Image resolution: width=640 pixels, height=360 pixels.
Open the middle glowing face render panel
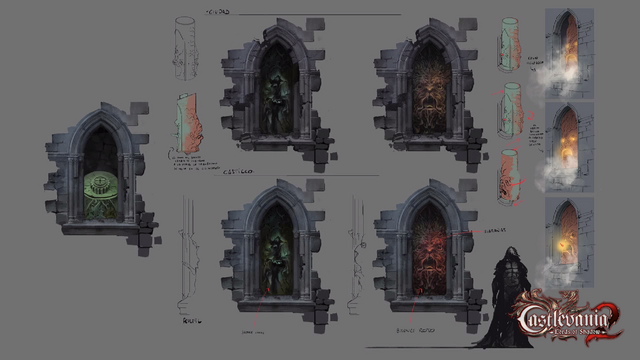pyautogui.click(x=569, y=147)
